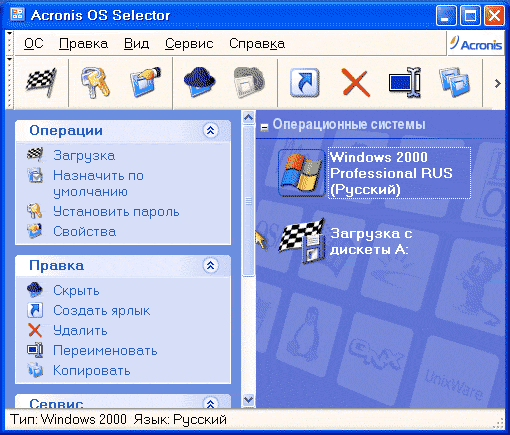Click the rename monitor toolbar icon
Image resolution: width=510 pixels, height=435 pixels.
point(405,82)
